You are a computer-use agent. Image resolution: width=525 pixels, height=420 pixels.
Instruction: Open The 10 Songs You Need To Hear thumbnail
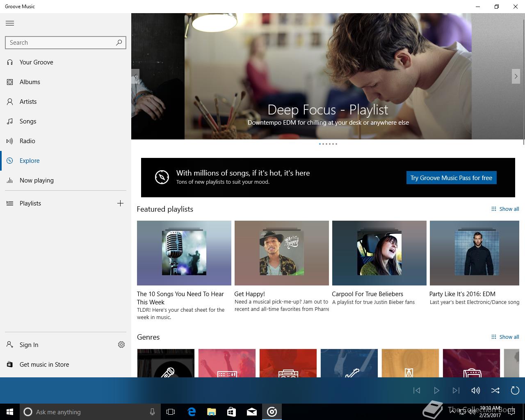tap(184, 253)
